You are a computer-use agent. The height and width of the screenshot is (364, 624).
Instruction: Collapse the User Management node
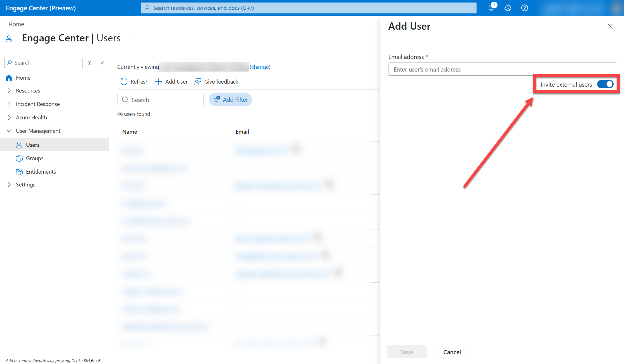tap(9, 131)
